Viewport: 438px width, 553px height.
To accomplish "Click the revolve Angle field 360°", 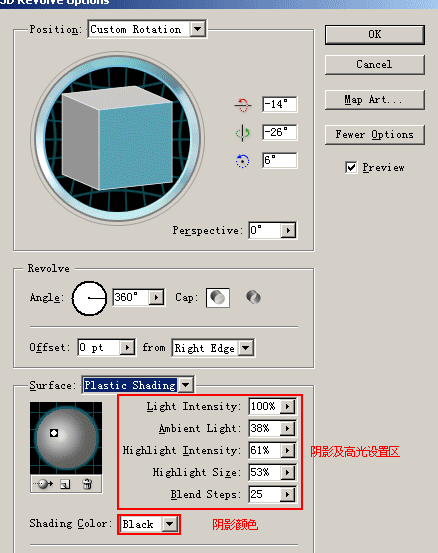I will (x=131, y=298).
